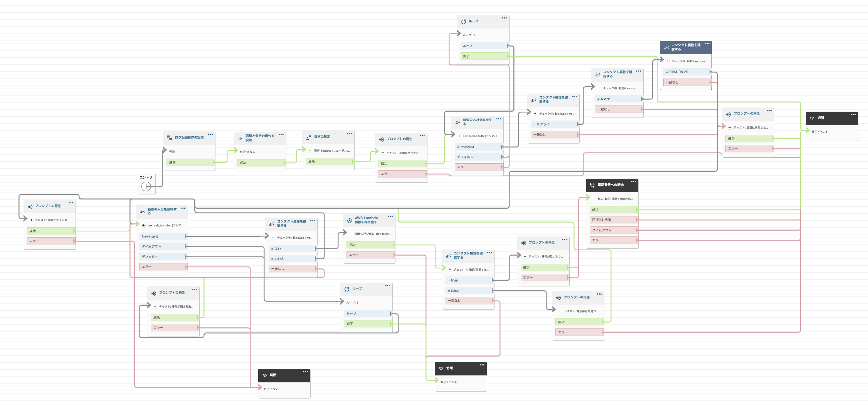The image size is (868, 407).
Task: Click attribute icon on レオナ check block
Action: point(598,75)
